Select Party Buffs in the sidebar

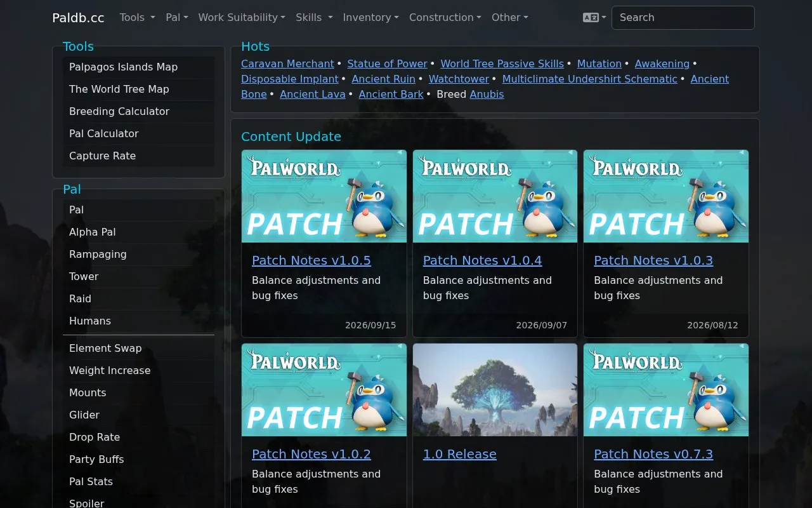(138, 460)
